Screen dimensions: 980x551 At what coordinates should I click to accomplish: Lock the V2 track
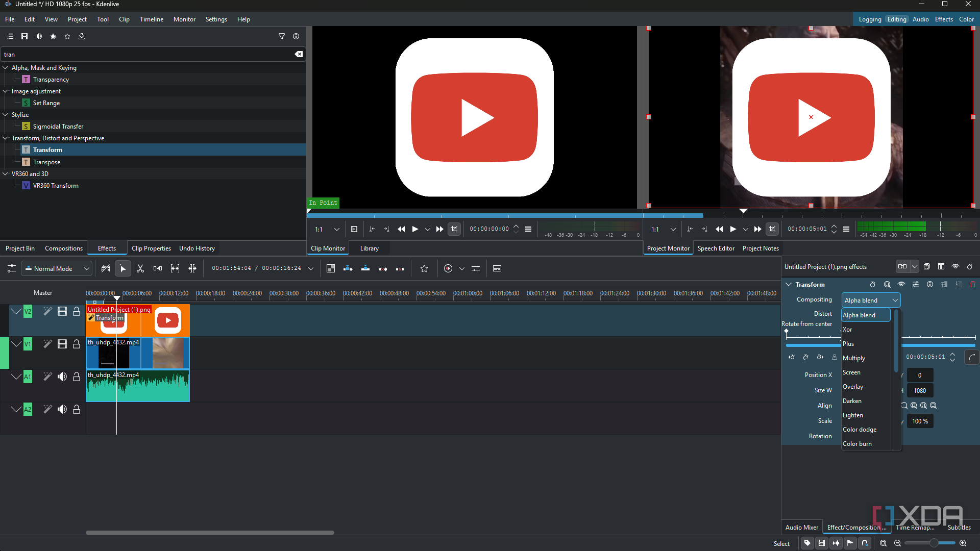click(77, 311)
